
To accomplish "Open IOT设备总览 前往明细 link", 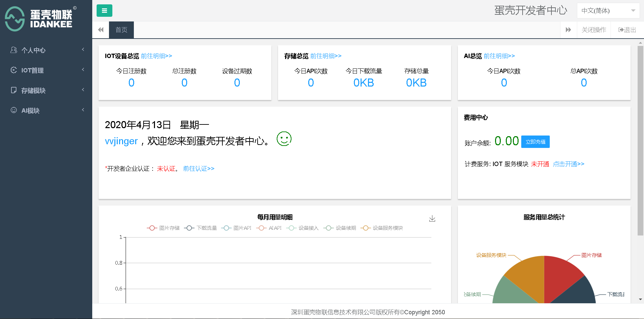I will coord(156,56).
